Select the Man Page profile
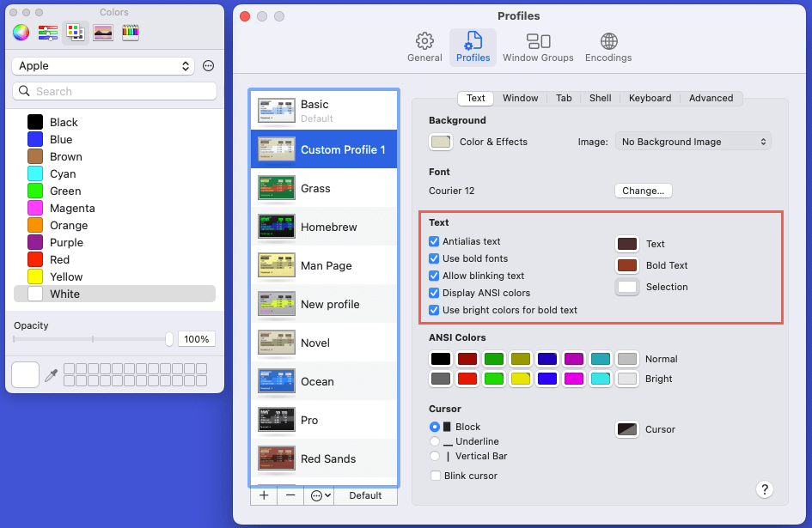 (x=324, y=265)
